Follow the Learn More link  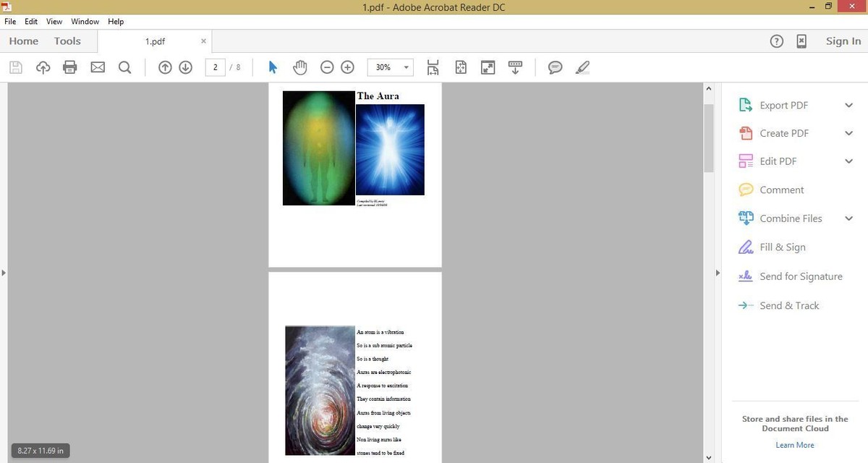pyautogui.click(x=794, y=445)
